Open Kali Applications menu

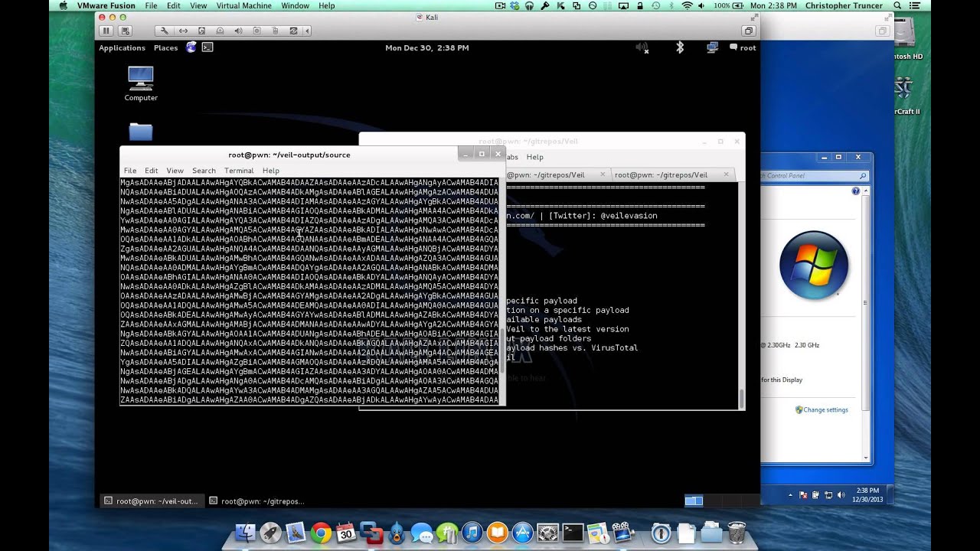click(x=122, y=47)
